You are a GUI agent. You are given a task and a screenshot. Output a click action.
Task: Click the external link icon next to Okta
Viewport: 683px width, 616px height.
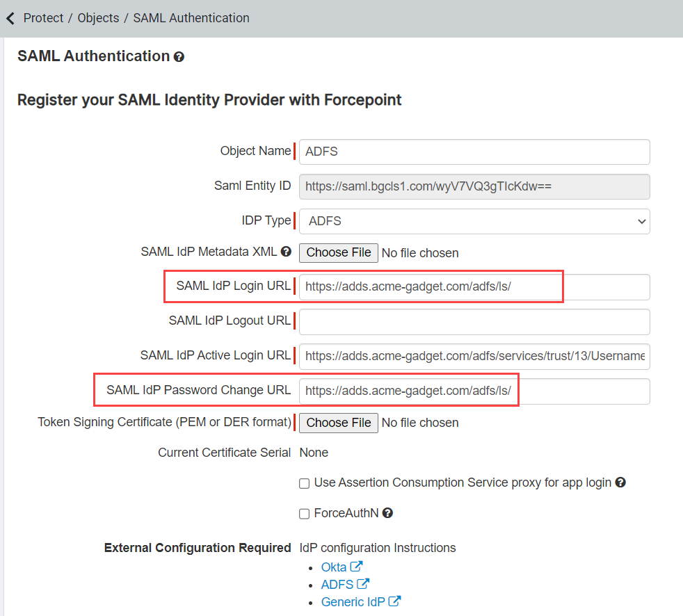pyautogui.click(x=357, y=566)
